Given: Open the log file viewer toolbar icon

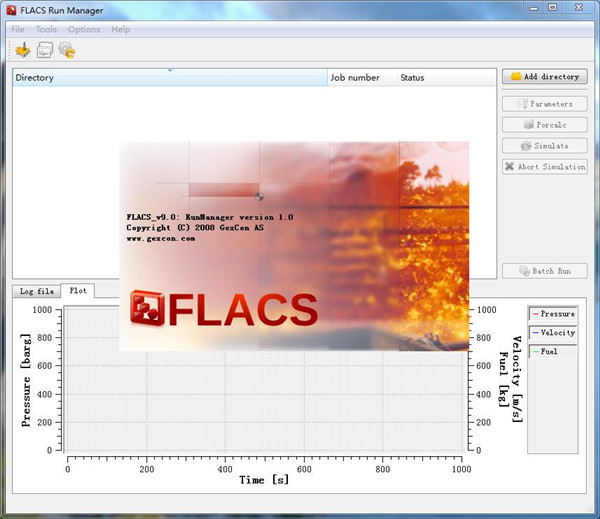Looking at the screenshot, I should [x=45, y=50].
